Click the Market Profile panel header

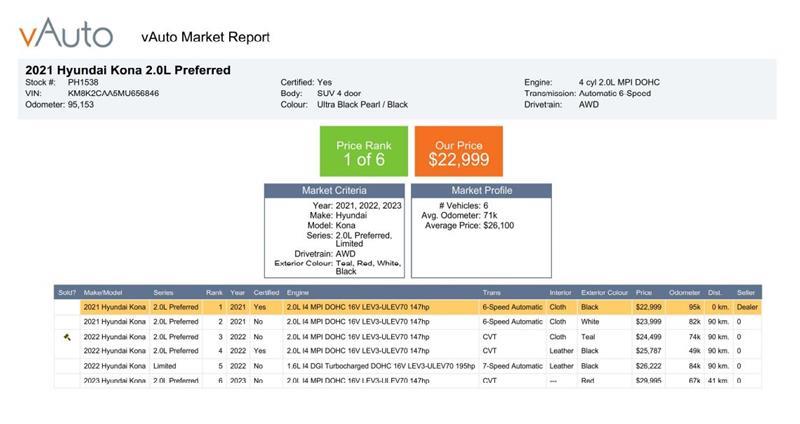(481, 191)
